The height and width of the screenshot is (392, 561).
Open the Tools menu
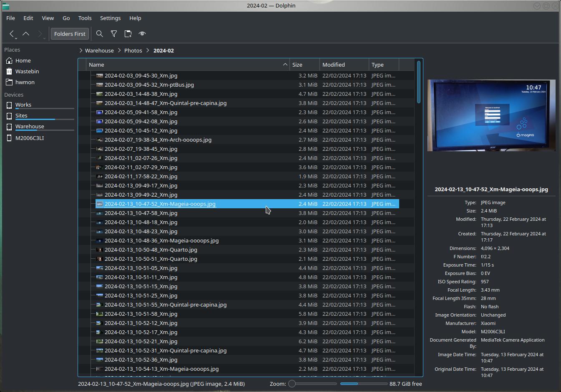85,18
